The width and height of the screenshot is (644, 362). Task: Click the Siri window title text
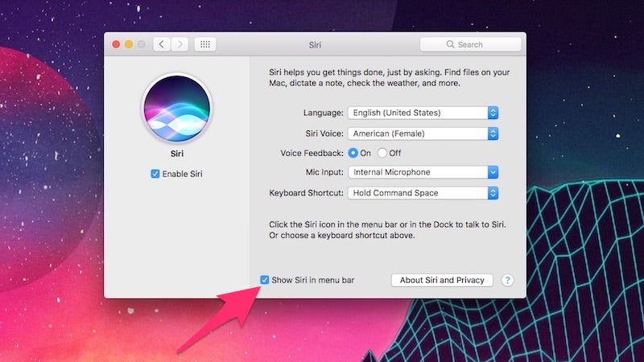point(315,45)
